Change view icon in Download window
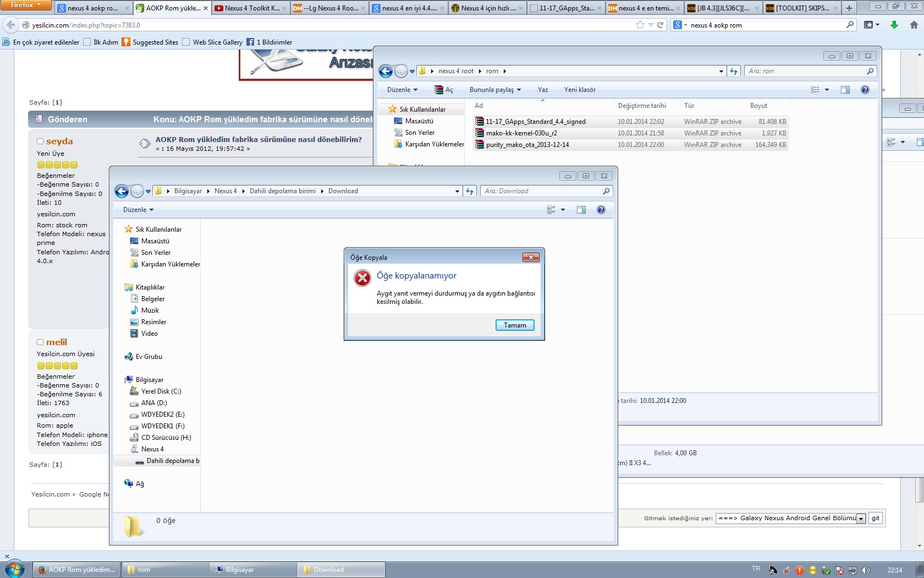The image size is (924, 578). [x=551, y=210]
